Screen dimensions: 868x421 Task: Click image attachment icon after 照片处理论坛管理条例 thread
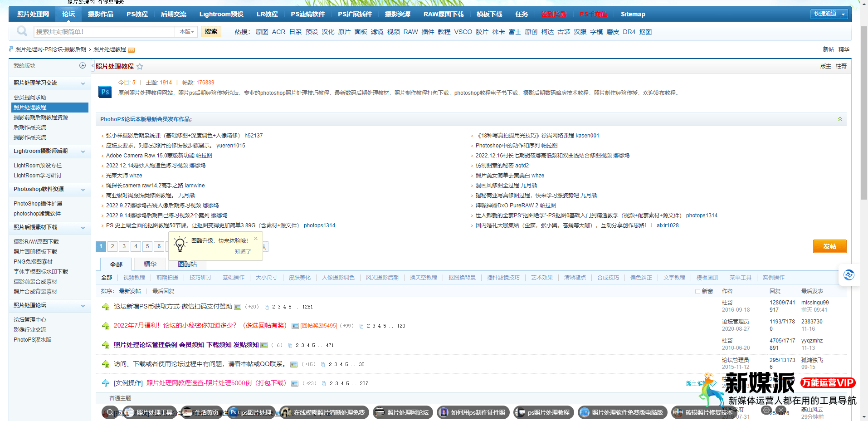[264, 345]
